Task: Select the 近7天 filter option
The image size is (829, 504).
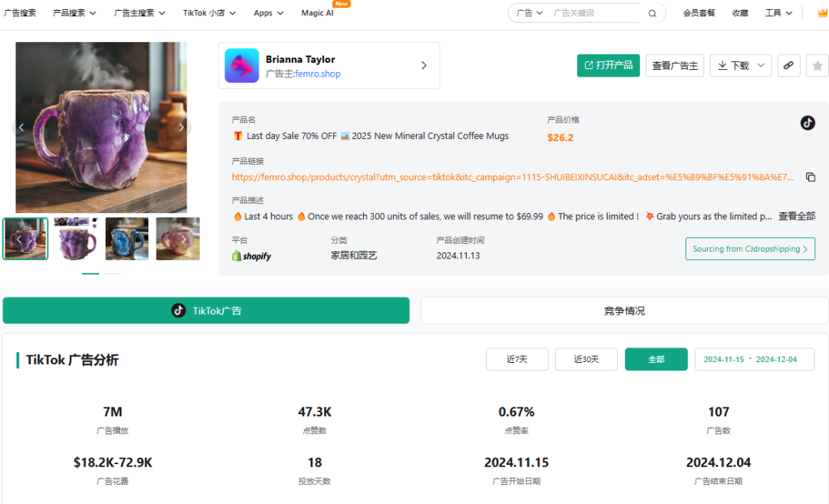Action: point(517,358)
